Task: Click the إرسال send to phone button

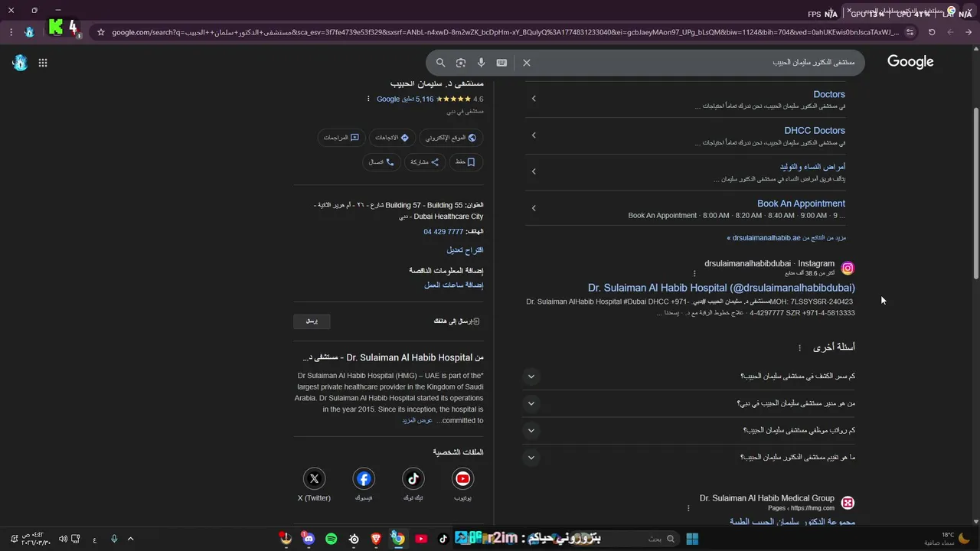Action: 312,321
